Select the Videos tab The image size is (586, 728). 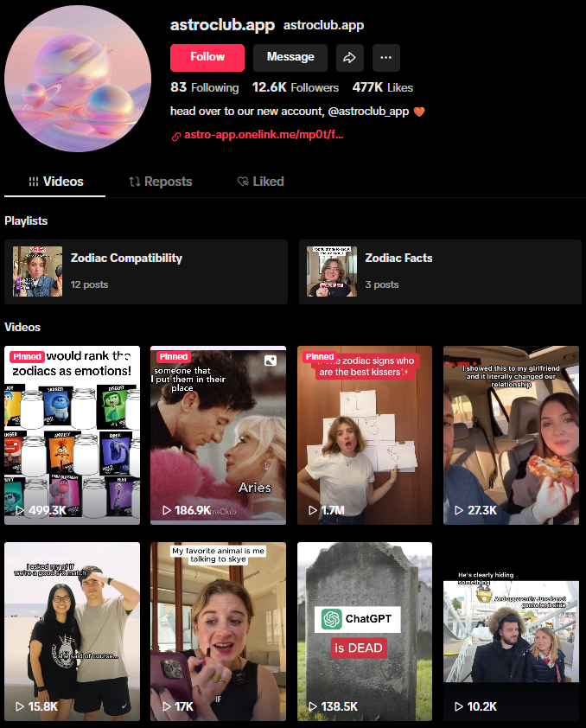coord(56,182)
